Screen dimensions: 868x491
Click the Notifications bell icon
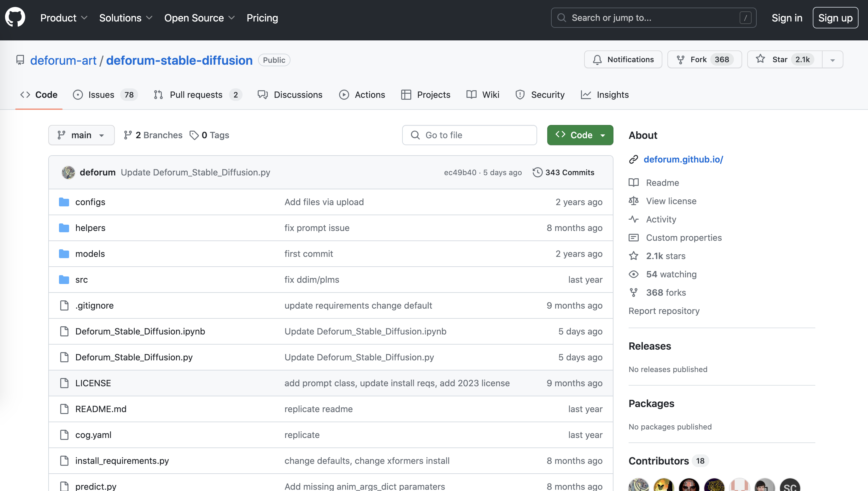(x=597, y=60)
